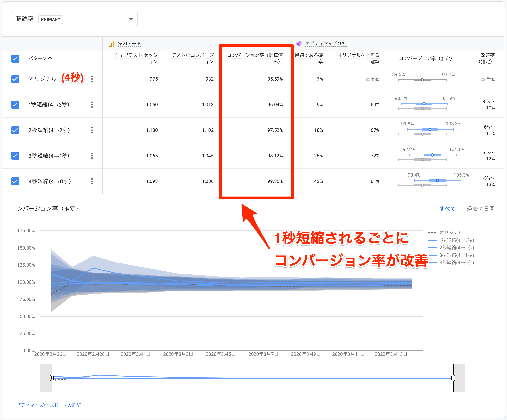The height and width of the screenshot is (420, 507).
Task: Click the PRIMARY badge in the objective selector
Action: click(x=51, y=19)
